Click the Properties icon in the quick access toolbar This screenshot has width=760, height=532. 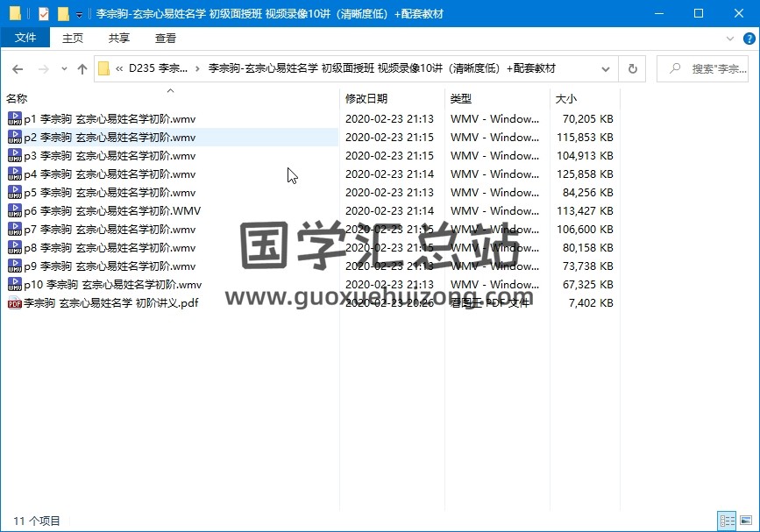44,14
